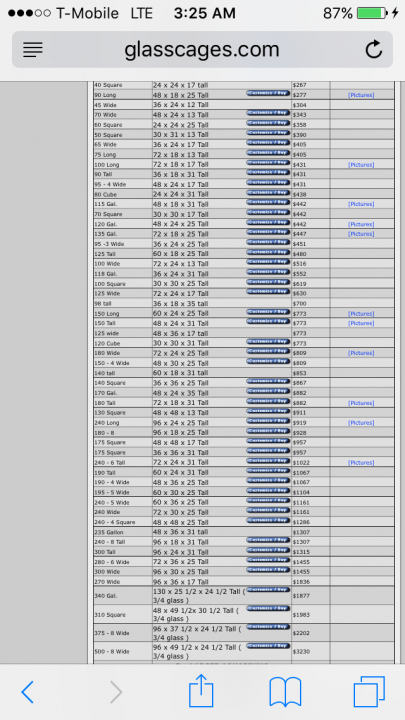Open the bookmarks book icon
405x720 pixels.
pos(285,692)
